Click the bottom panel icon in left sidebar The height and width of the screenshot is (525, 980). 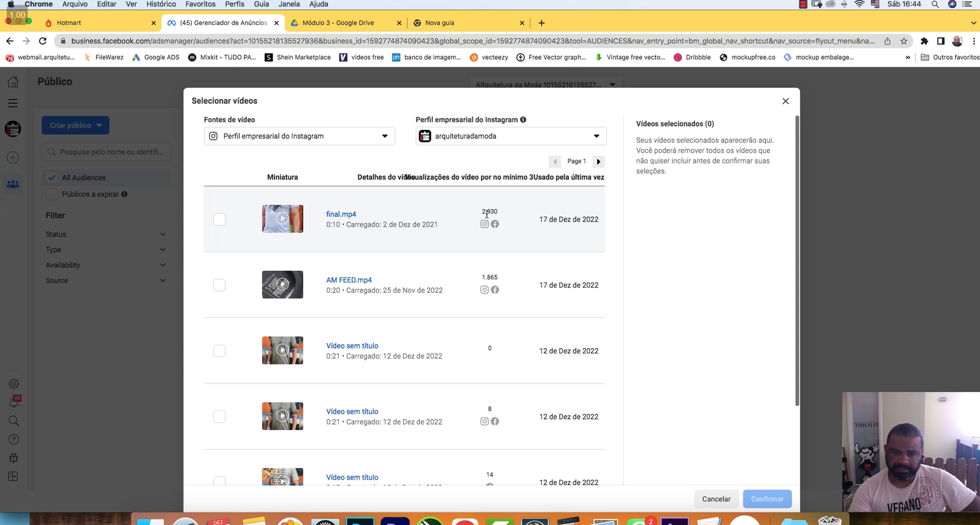pos(13,477)
